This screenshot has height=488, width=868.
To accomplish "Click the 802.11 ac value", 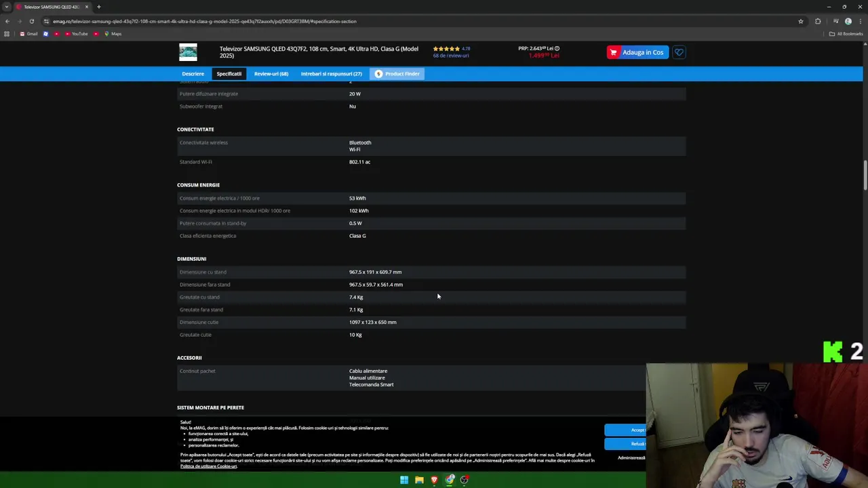I will pyautogui.click(x=359, y=162).
